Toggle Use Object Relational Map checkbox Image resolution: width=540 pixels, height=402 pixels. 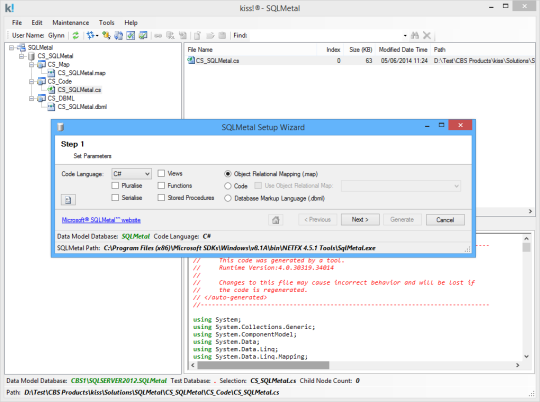(258, 186)
